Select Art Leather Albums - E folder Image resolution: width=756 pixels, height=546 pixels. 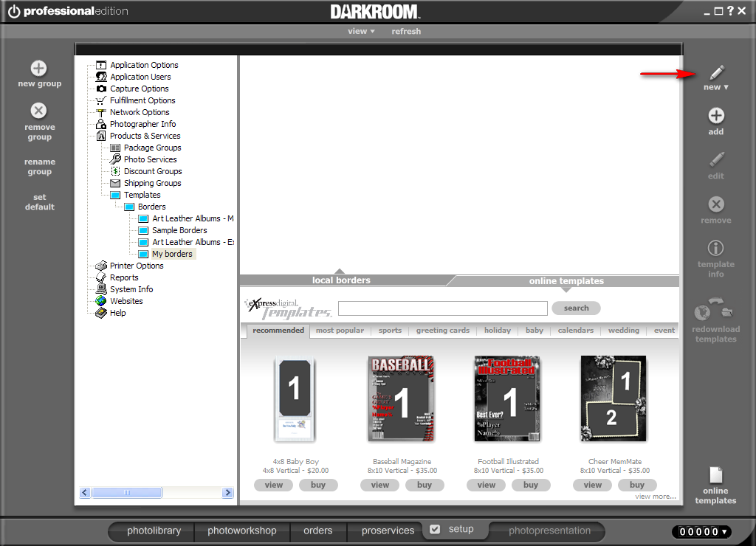pos(193,242)
